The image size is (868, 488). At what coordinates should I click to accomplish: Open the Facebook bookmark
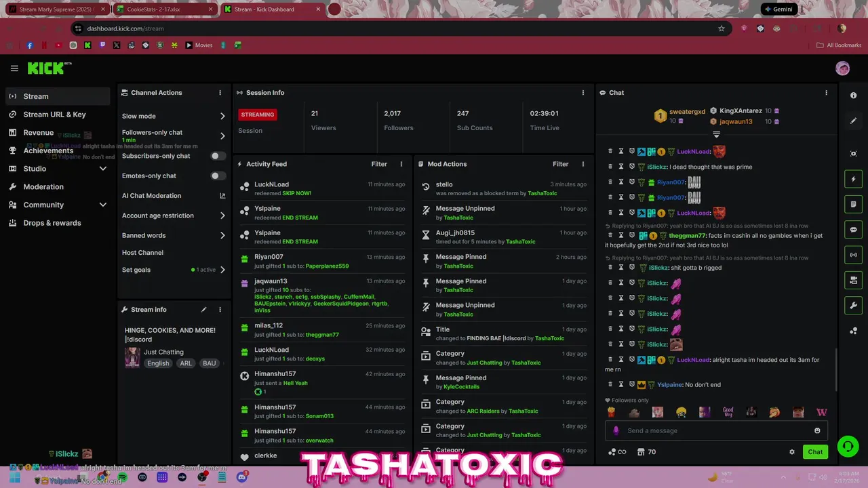(30, 45)
